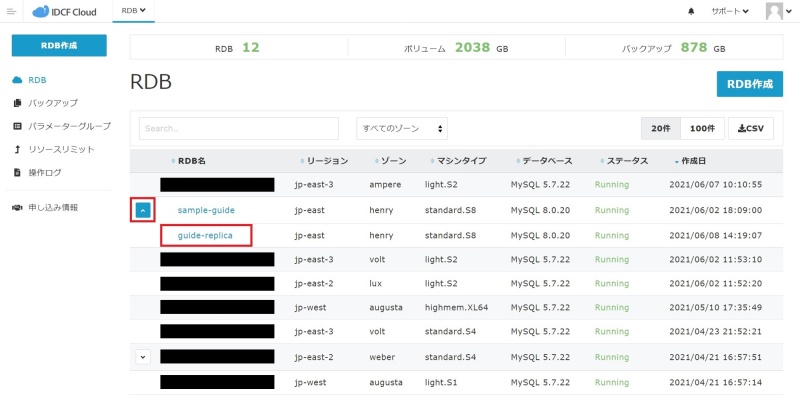This screenshot has height=395, width=800.
Task: Open リソースリミット in the sidebar
Action: click(61, 150)
